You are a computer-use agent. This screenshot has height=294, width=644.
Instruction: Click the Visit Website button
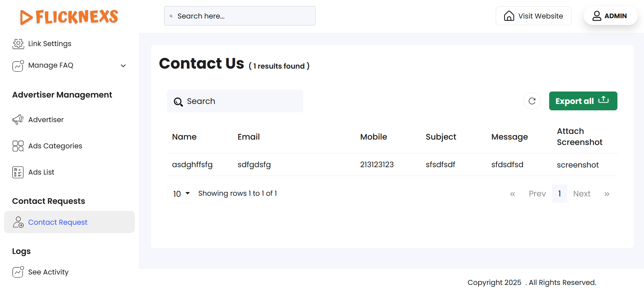click(533, 16)
